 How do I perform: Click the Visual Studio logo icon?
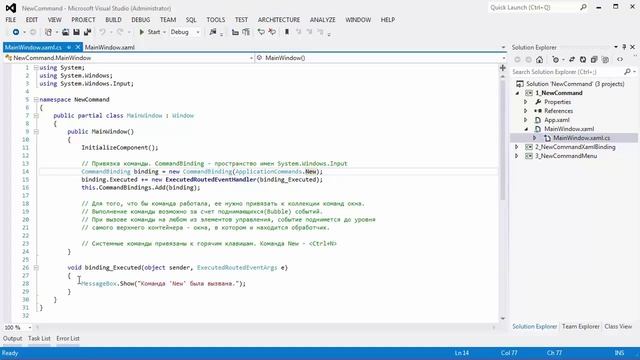(x=11, y=8)
